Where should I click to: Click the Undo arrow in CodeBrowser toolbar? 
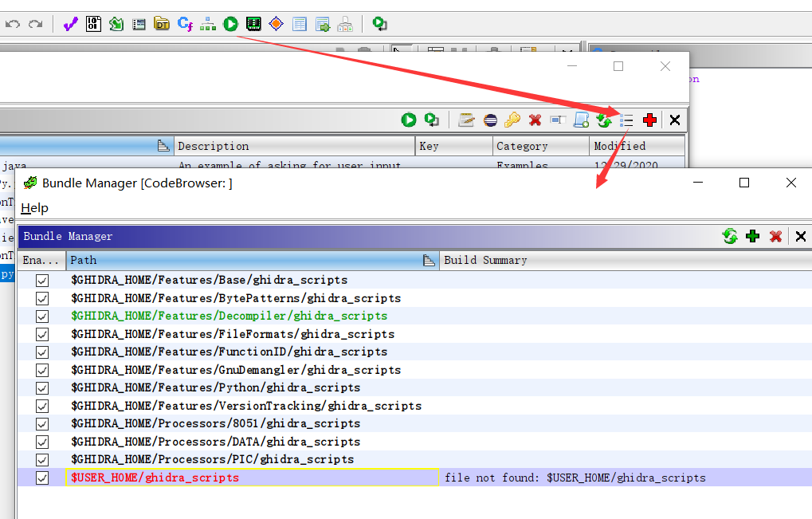point(13,24)
